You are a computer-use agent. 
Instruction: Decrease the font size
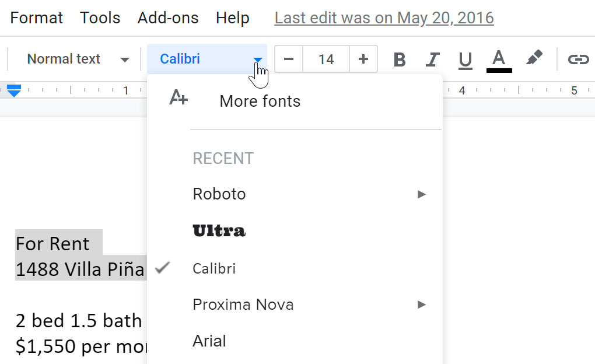(288, 59)
